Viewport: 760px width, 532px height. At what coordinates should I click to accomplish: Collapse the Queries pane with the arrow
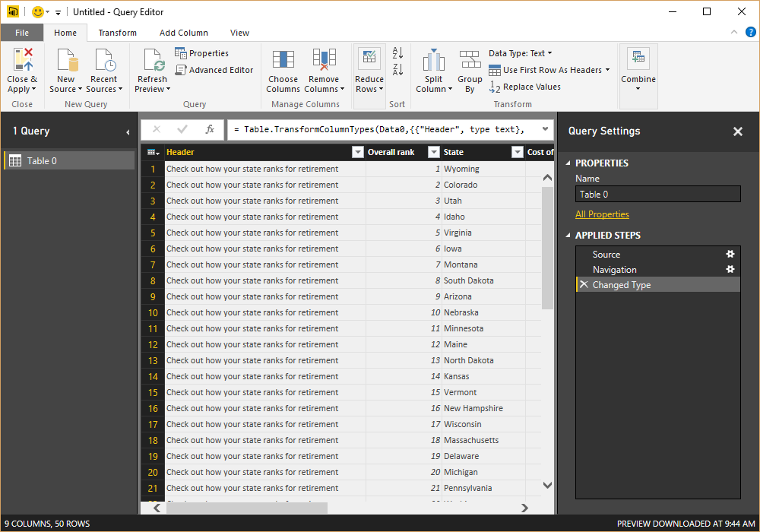[128, 132]
